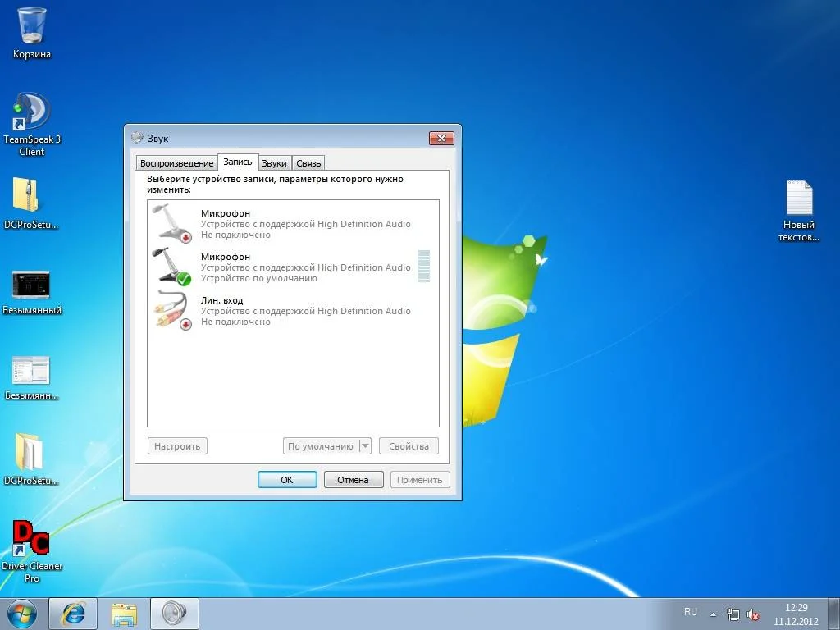Screen dimensions: 840x630
Task: Open Windows Explorer folder in taskbar
Action: click(124, 613)
